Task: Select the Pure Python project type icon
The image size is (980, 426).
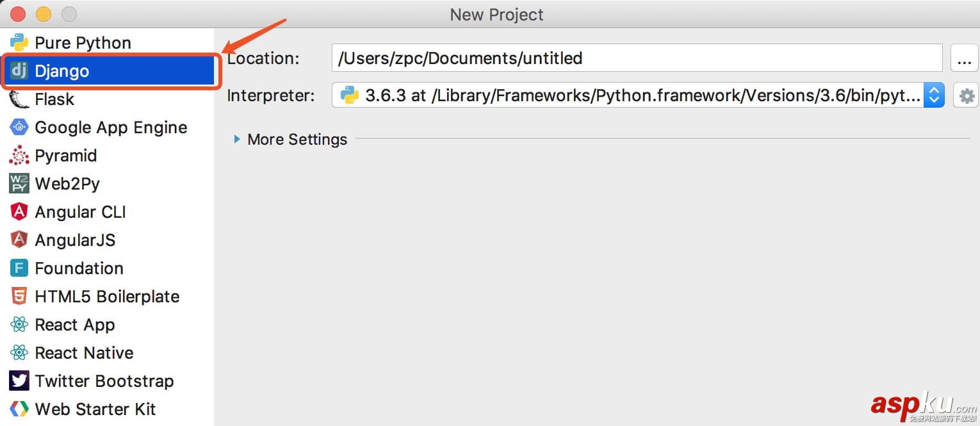Action: click(x=19, y=42)
